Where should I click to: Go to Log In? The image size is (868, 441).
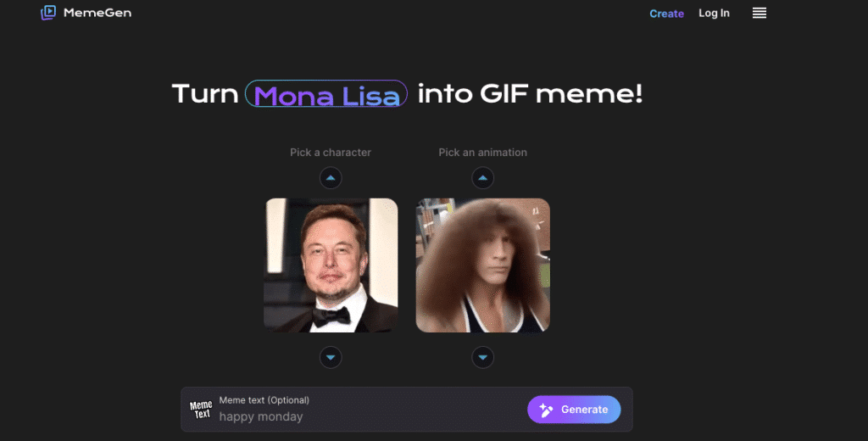(714, 14)
